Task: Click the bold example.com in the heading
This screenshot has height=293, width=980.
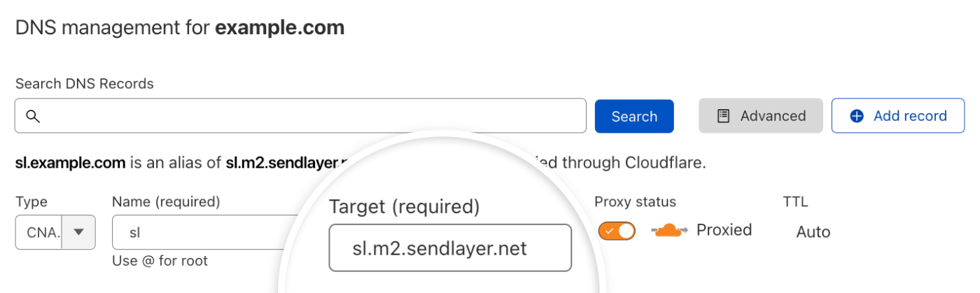Action: 279,28
